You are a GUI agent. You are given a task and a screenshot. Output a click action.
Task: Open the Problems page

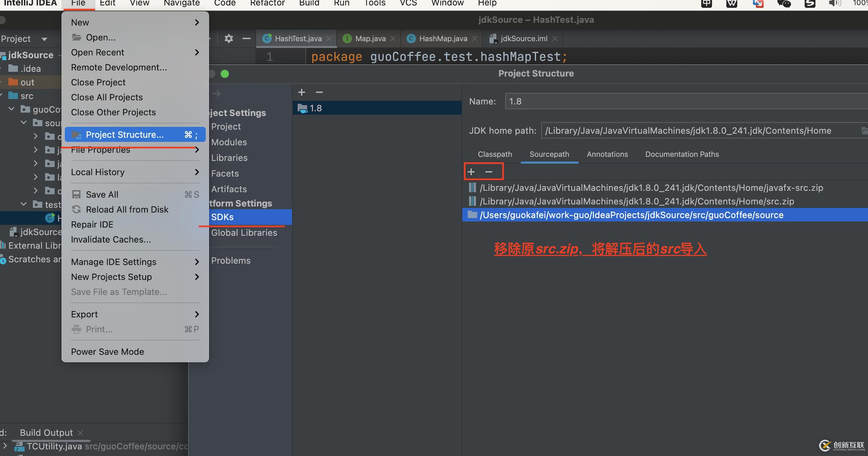point(231,261)
